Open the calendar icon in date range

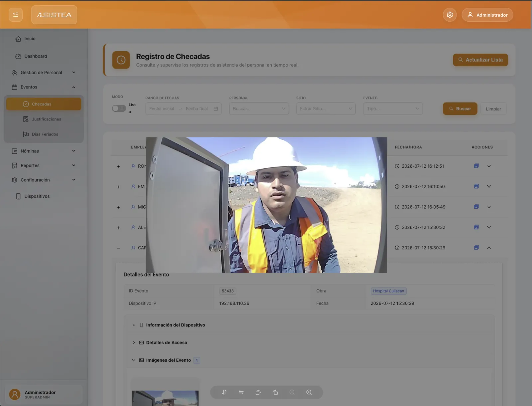point(216,109)
